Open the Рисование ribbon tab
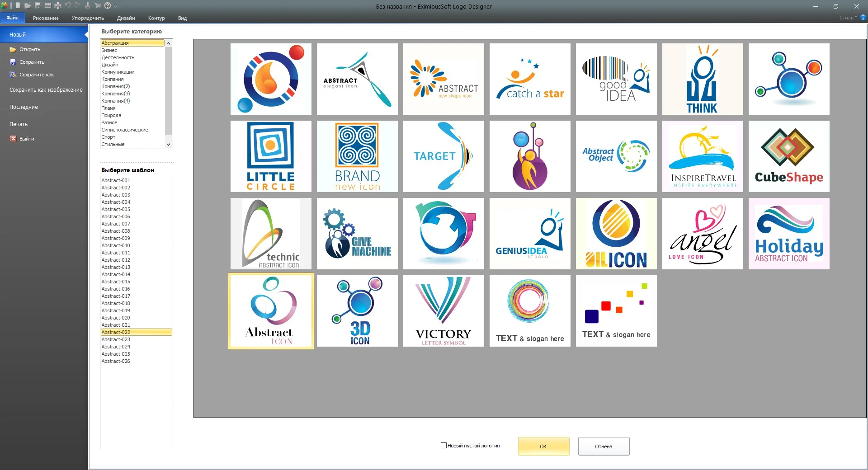 click(x=46, y=18)
